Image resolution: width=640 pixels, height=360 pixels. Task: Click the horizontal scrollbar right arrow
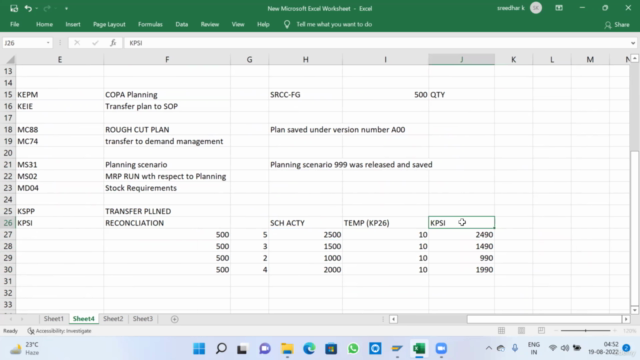[x=626, y=319]
